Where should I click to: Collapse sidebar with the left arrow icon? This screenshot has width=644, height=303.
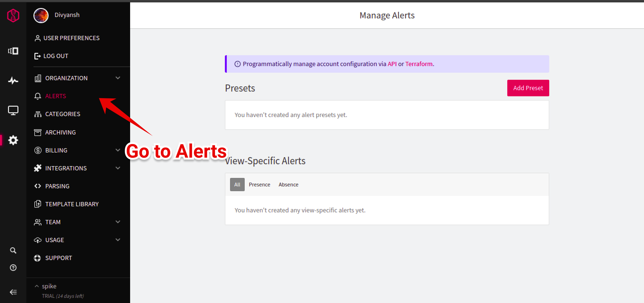click(13, 292)
